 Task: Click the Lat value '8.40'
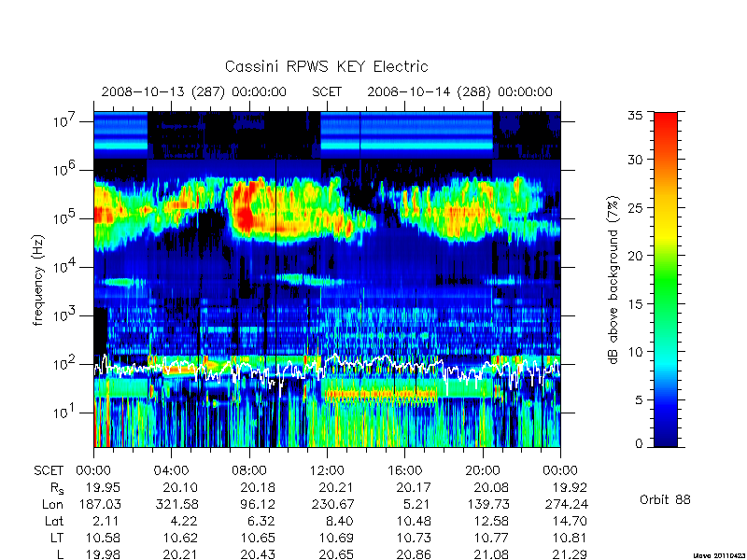tap(340, 521)
